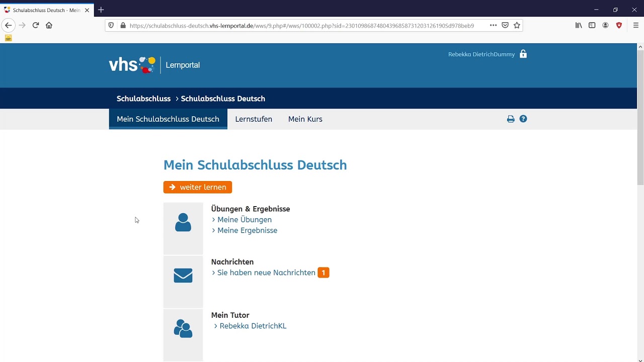Image resolution: width=644 pixels, height=362 pixels.
Task: Click the Mein Tutor people icon
Action: coord(183,329)
